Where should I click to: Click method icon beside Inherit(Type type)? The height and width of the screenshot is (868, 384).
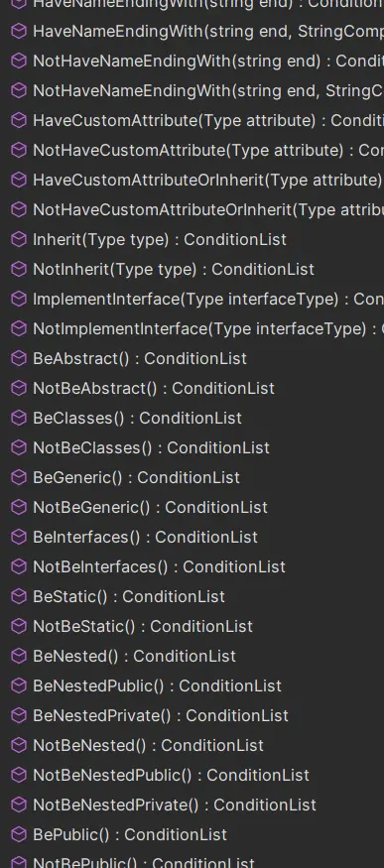point(19,239)
